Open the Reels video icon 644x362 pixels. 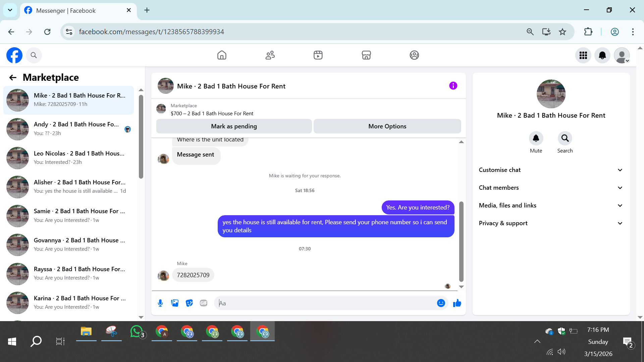(318, 55)
